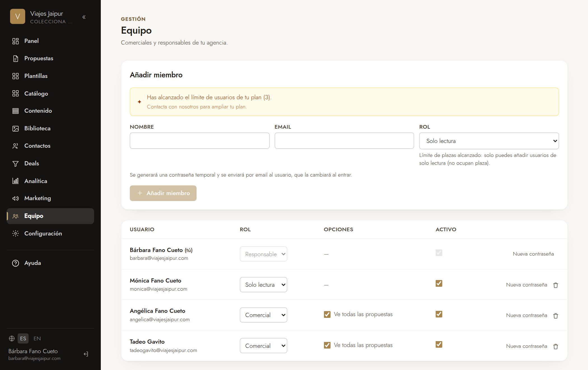
Task: Click disabled Activo checkbox for Bárbara
Action: tap(439, 253)
